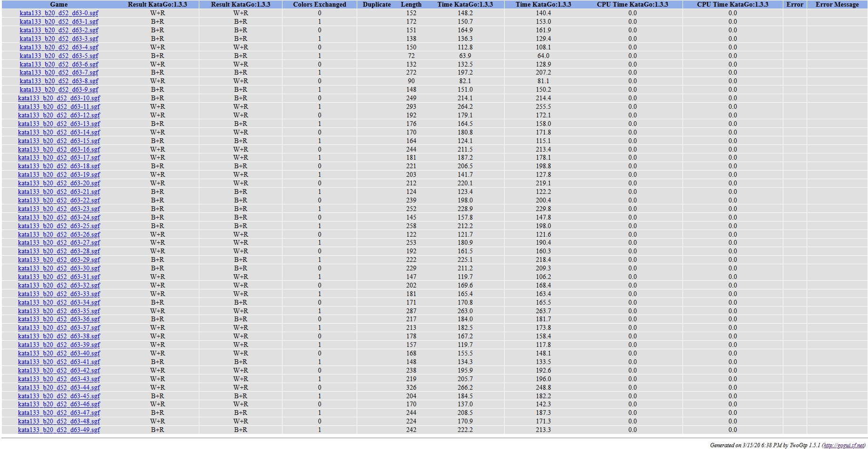The height and width of the screenshot is (451, 868).
Task: Open kata133_b20_d52_d63-21.sgf game link
Action: point(59,192)
